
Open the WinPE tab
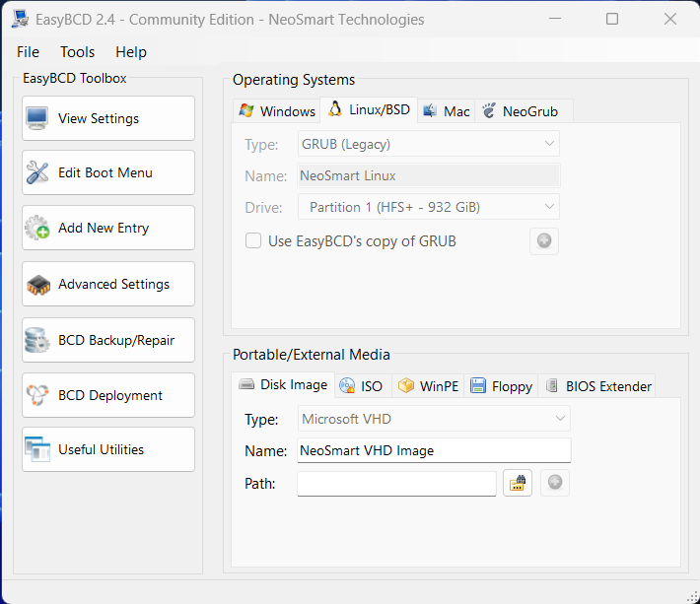[x=428, y=386]
